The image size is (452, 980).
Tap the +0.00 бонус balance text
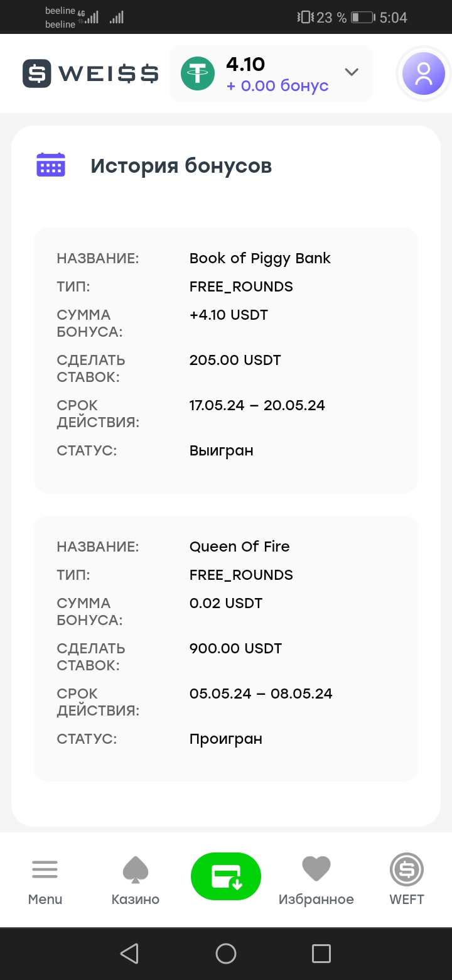[277, 85]
